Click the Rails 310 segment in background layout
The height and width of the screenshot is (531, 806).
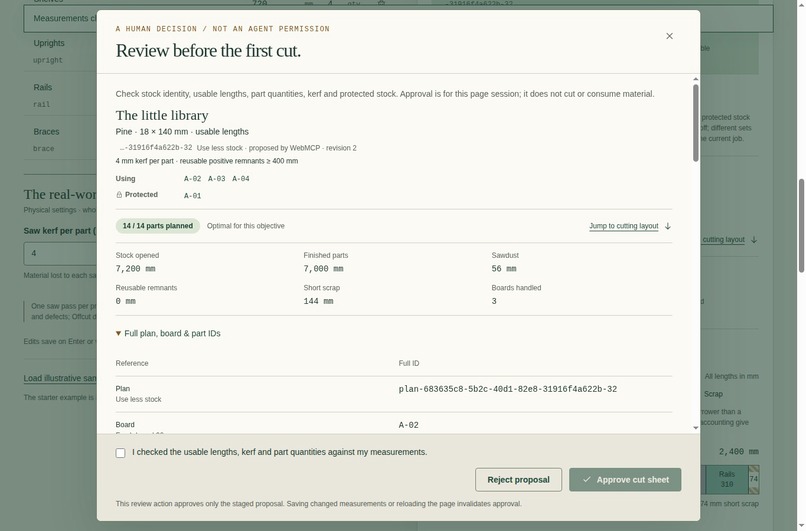click(x=726, y=480)
